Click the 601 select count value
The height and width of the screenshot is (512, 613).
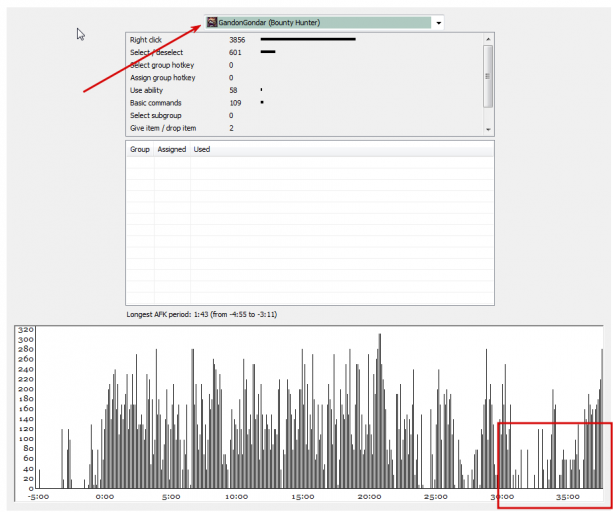pyautogui.click(x=235, y=52)
